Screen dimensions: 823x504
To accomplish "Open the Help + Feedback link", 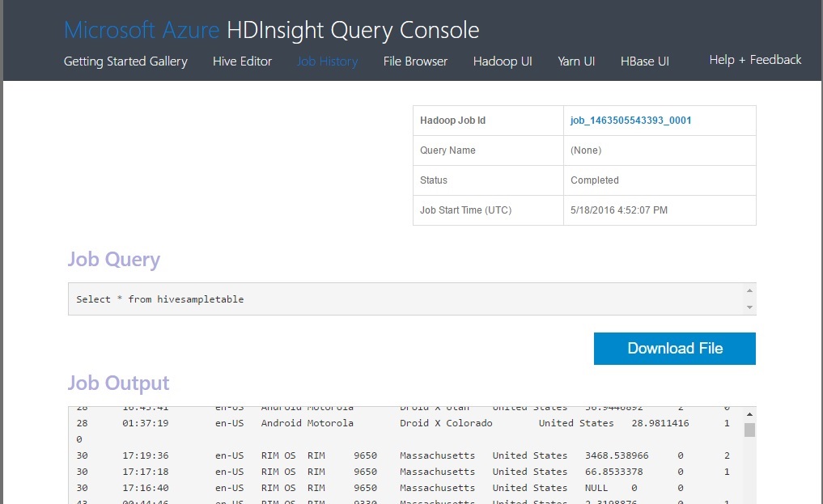I will click(x=755, y=60).
